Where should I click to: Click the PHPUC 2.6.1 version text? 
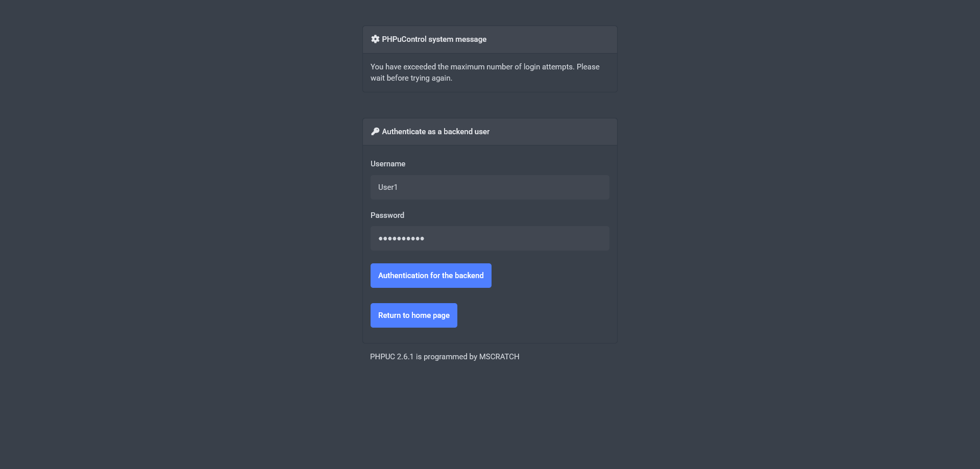[391, 357]
